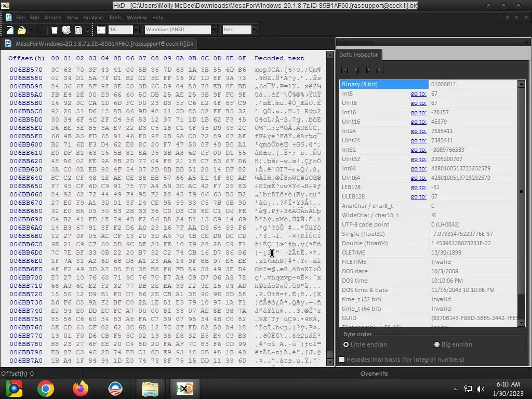Click the Data inspector scroll up arrow
Image resolution: width=532 pixels, height=399 pixels.
(522, 84)
